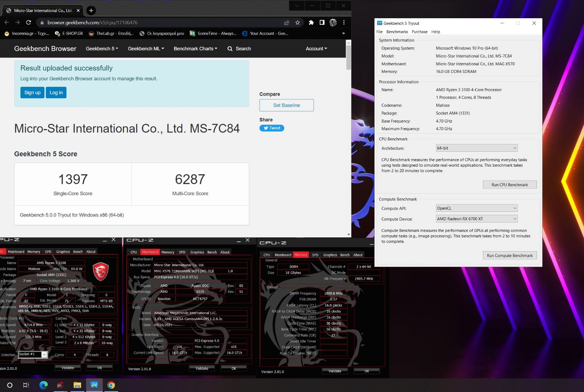
Task: Click Validate in the Mainboard CPU-Z window
Action: point(202,369)
